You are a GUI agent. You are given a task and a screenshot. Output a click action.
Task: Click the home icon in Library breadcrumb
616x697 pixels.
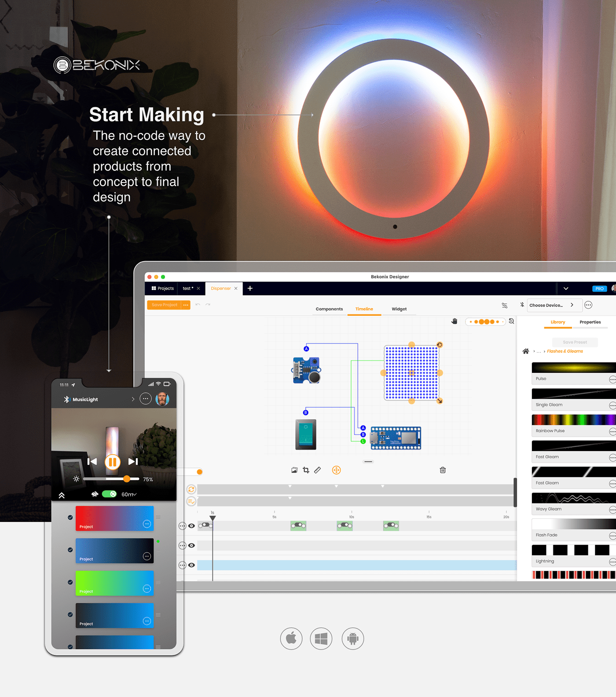coord(525,351)
